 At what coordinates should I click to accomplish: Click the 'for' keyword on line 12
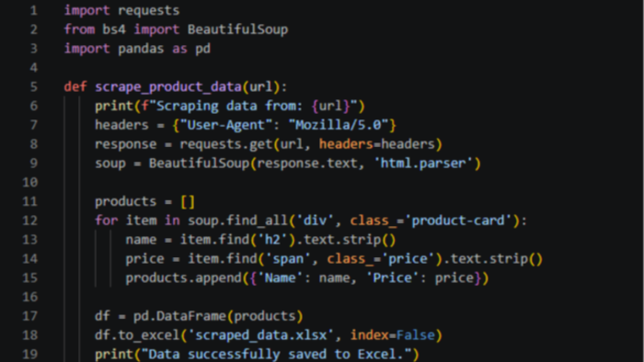(106, 221)
